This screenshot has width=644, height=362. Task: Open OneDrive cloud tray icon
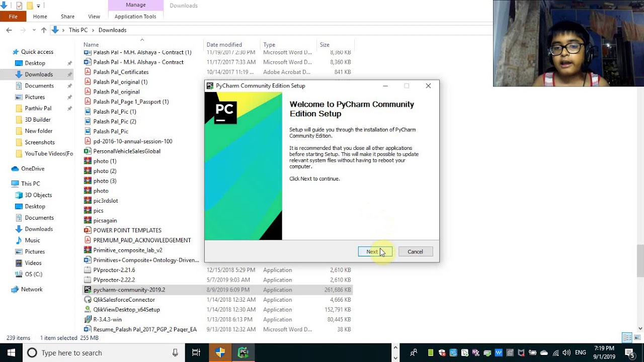point(544,353)
